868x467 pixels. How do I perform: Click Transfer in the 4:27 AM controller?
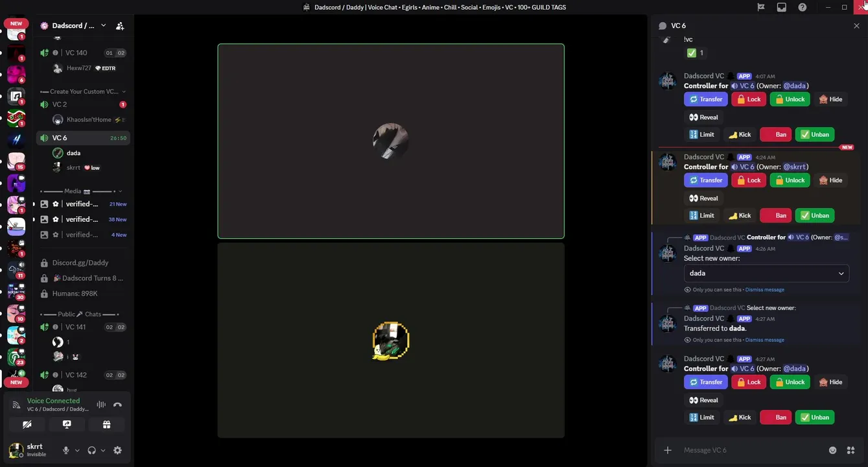(x=706, y=382)
